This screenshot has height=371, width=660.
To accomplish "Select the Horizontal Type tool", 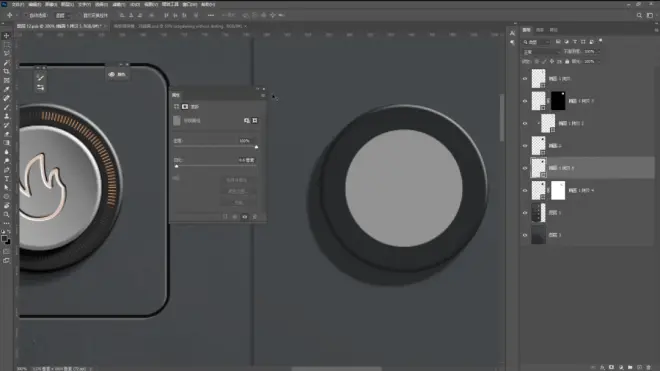I will (6, 179).
